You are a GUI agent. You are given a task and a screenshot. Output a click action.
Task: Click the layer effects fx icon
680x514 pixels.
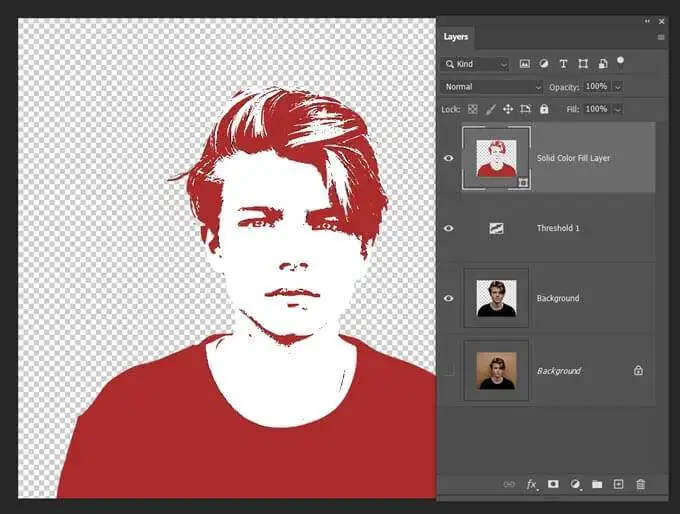click(x=532, y=484)
